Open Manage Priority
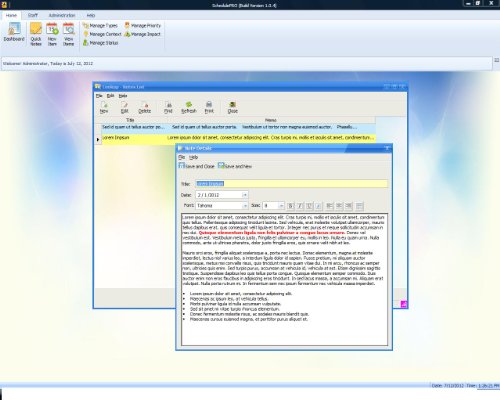The height and width of the screenshot is (400, 500). pyautogui.click(x=142, y=26)
